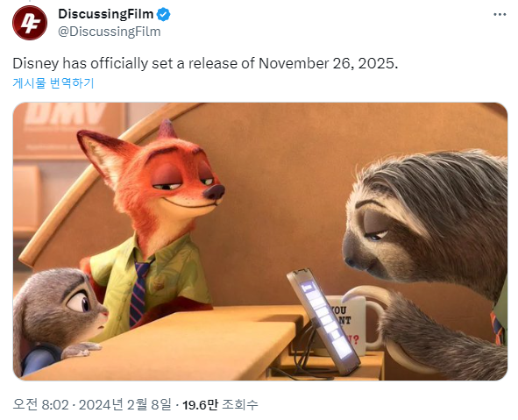The image size is (518, 420).
Task: Open the DiscussingFilm profile avatar
Action: [30, 23]
